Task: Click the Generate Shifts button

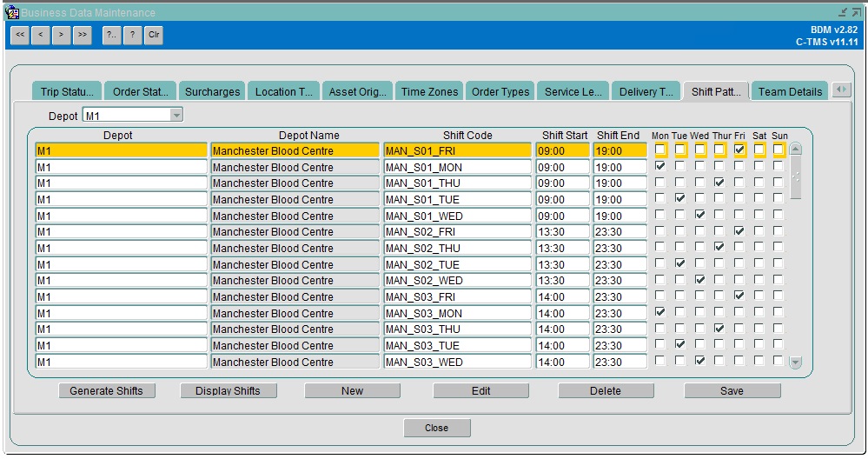Action: click(x=107, y=391)
